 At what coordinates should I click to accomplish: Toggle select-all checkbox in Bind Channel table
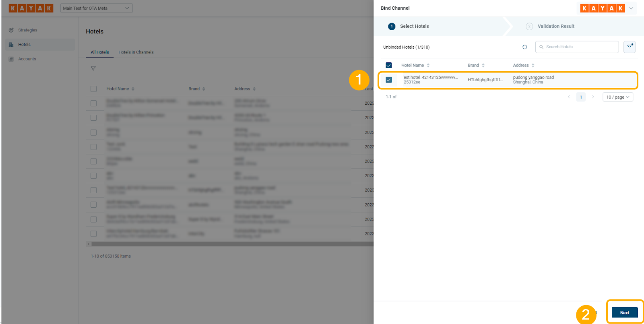click(389, 65)
